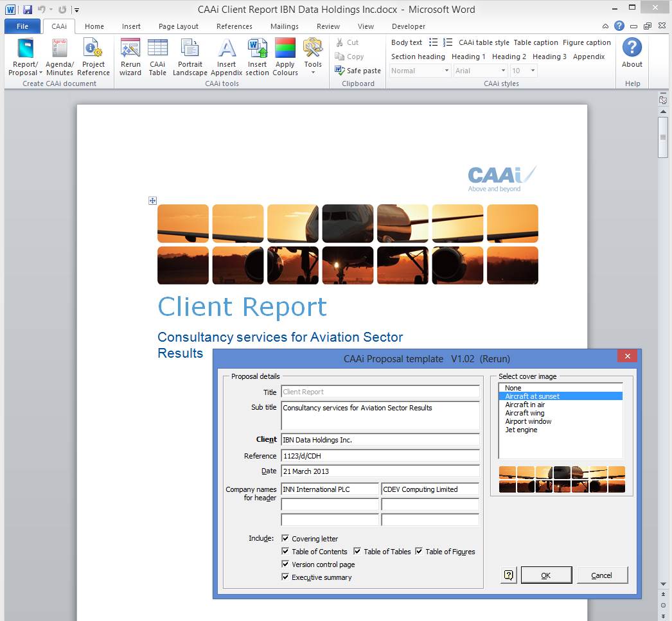The width and height of the screenshot is (672, 621).
Task: Apply bulleted list style icon
Action: (433, 42)
